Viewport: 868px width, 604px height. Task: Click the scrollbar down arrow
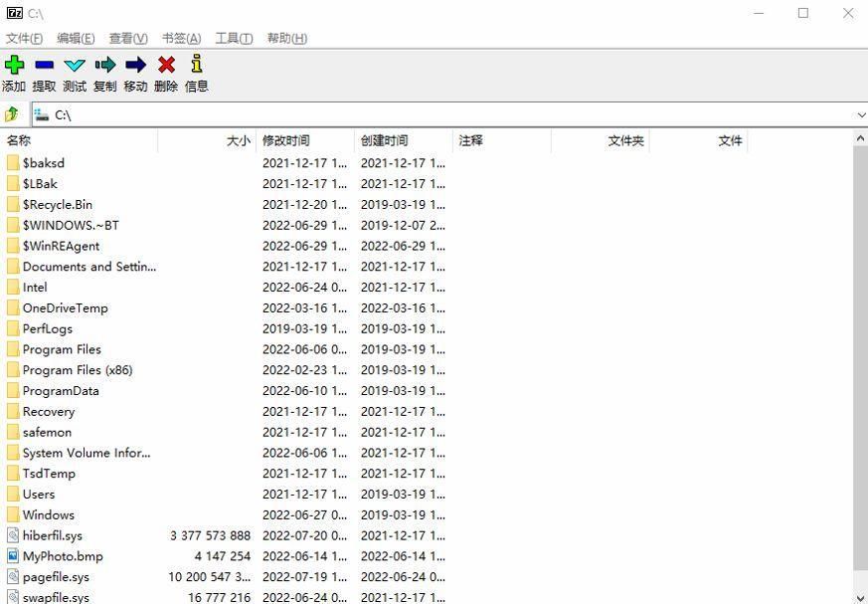coord(860,596)
